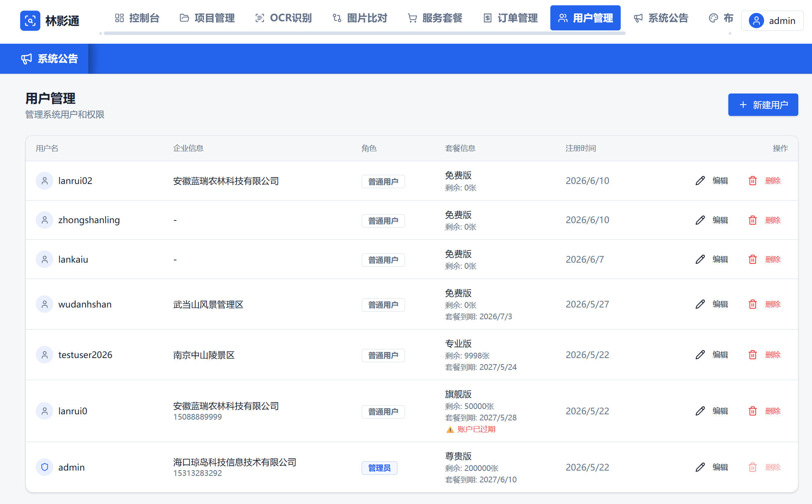This screenshot has width=812, height=504.
Task: Click the pencil icon for zhongshanling
Action: [x=700, y=220]
